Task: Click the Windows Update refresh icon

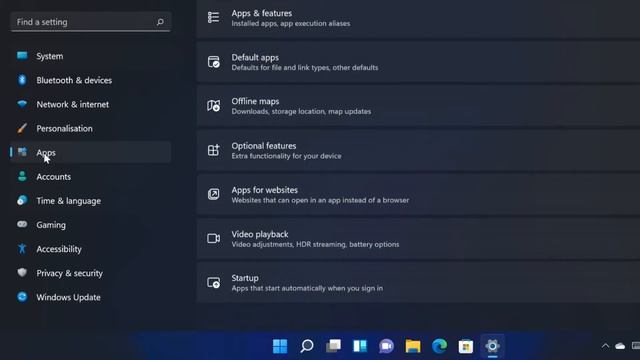Action: click(22, 297)
